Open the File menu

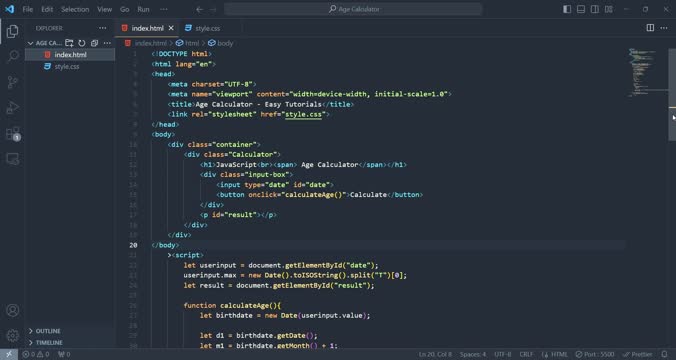(x=28, y=9)
